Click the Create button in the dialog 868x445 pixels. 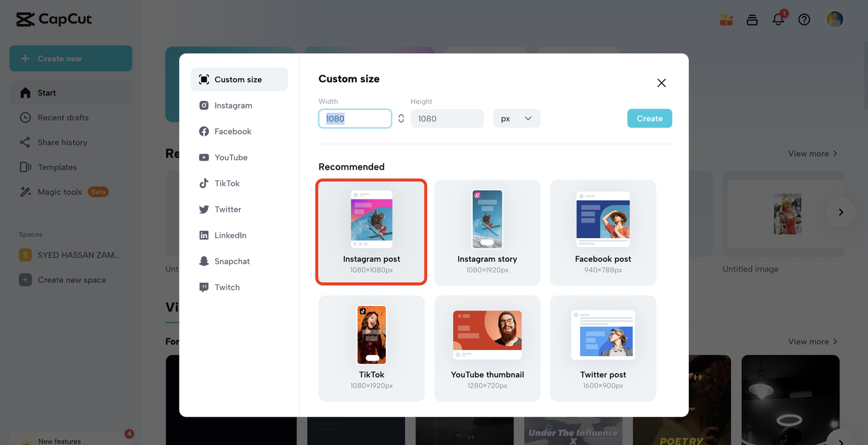click(650, 118)
